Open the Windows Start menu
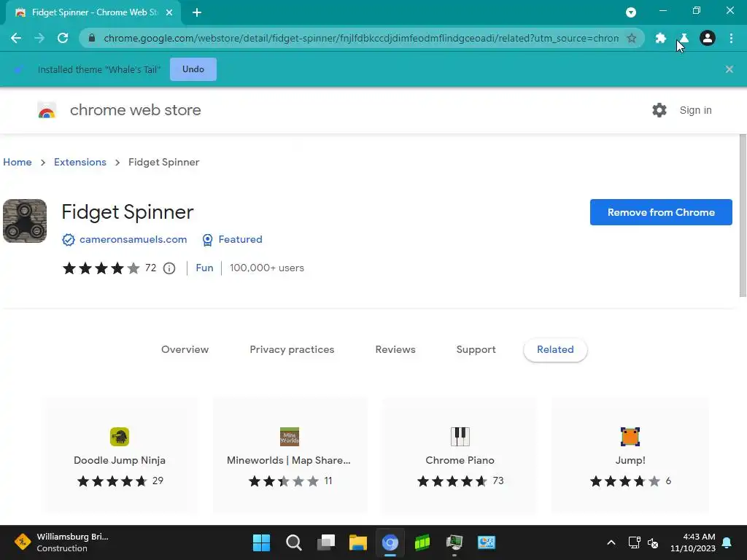 tap(261, 542)
